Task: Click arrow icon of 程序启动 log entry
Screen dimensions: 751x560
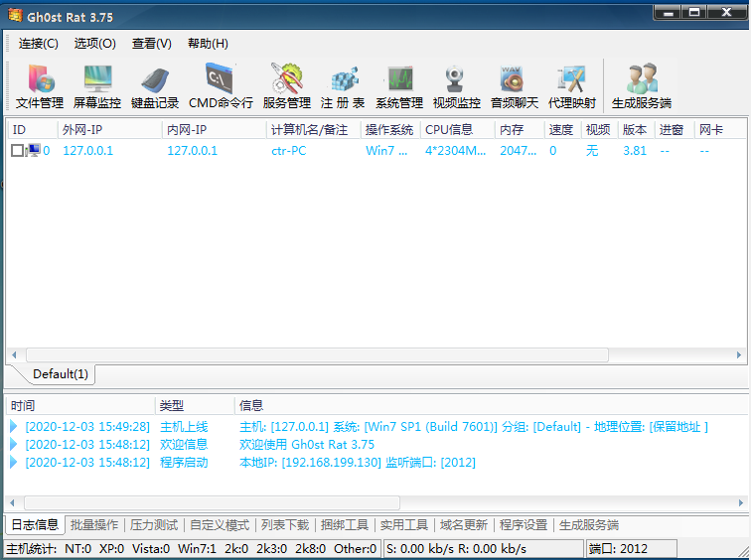Action: click(14, 462)
